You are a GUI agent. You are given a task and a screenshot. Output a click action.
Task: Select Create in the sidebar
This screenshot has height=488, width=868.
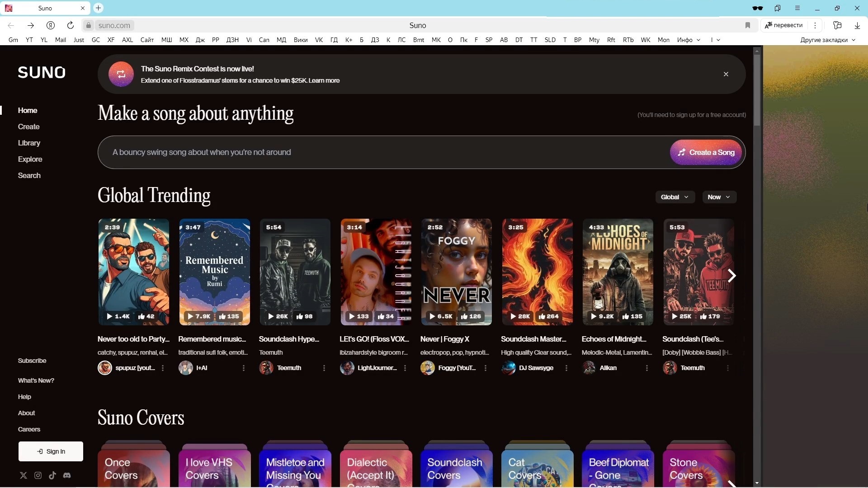pyautogui.click(x=28, y=127)
